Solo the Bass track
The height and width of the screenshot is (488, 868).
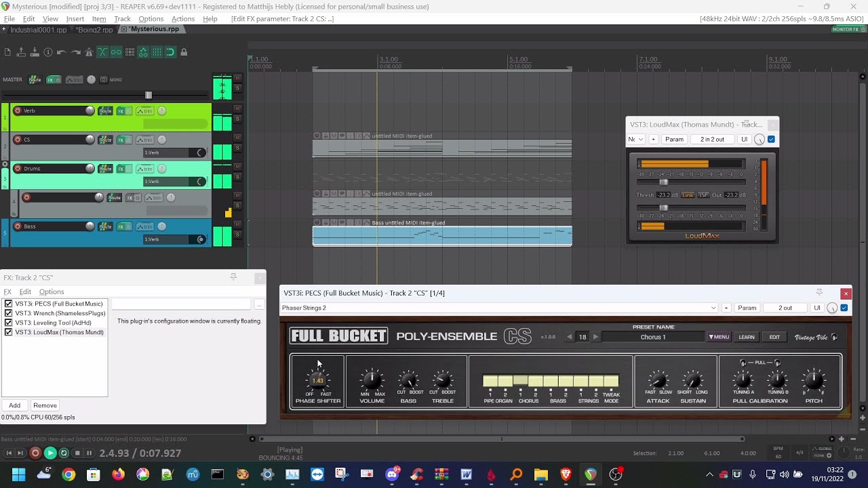(237, 235)
